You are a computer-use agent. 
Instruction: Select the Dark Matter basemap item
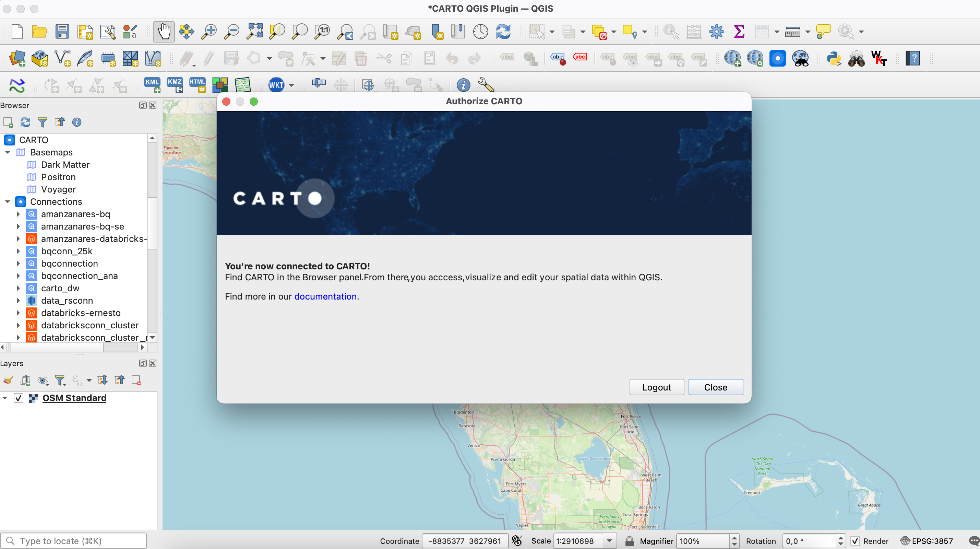point(65,164)
